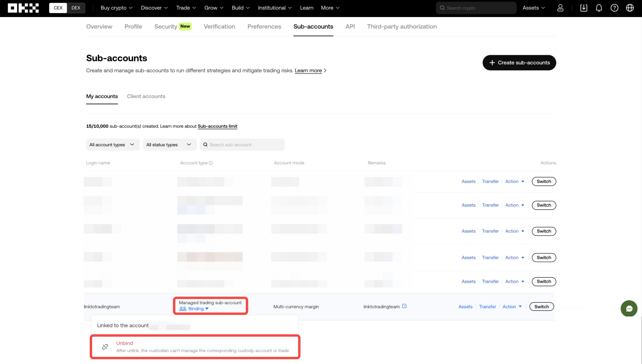Open the notifications bell

tap(599, 8)
